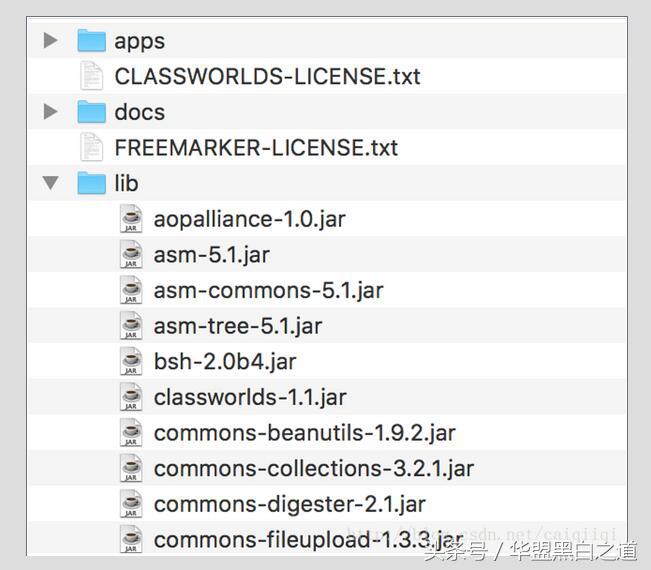651x570 pixels.
Task: Select the classworlds-1.1.jar file name
Action: coord(250,398)
